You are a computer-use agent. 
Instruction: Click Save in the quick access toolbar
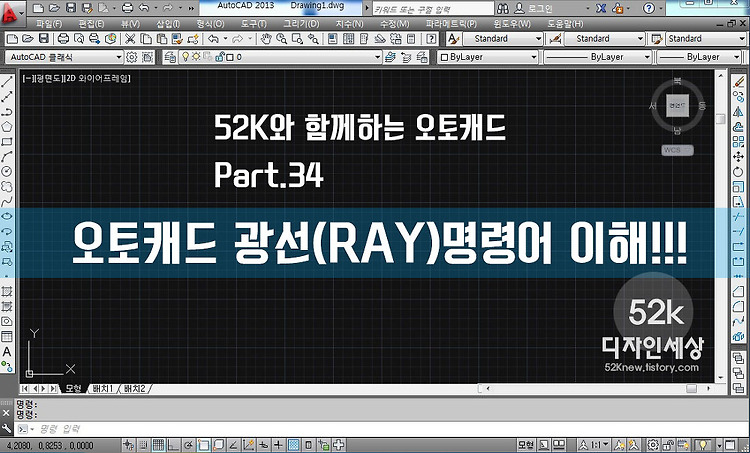70,8
